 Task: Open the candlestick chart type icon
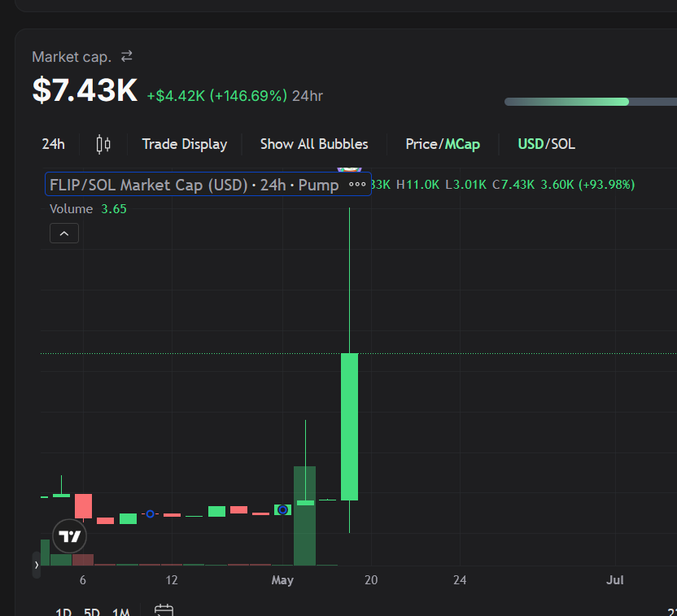(x=103, y=144)
